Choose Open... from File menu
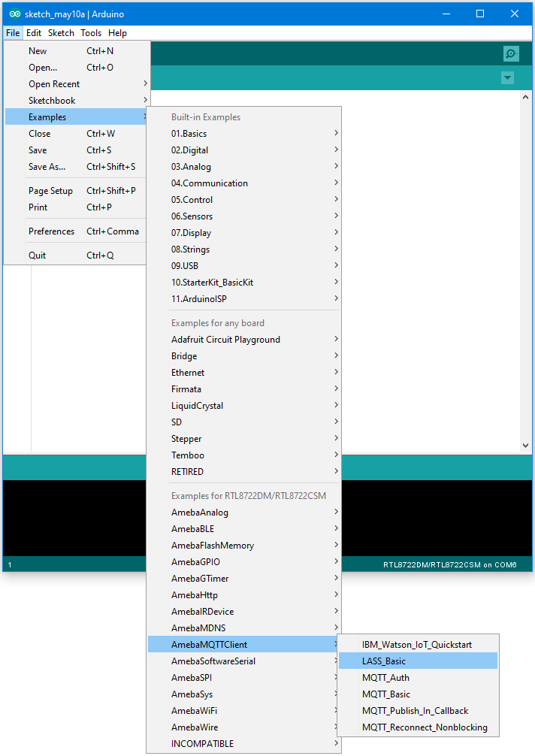Viewport: 535px width, 756px height. 76,68
